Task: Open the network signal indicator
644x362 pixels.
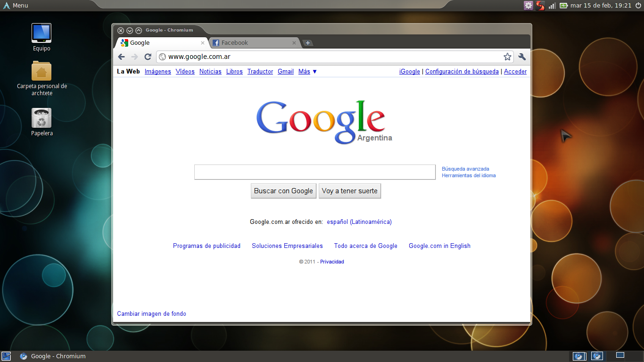Action: (552, 6)
